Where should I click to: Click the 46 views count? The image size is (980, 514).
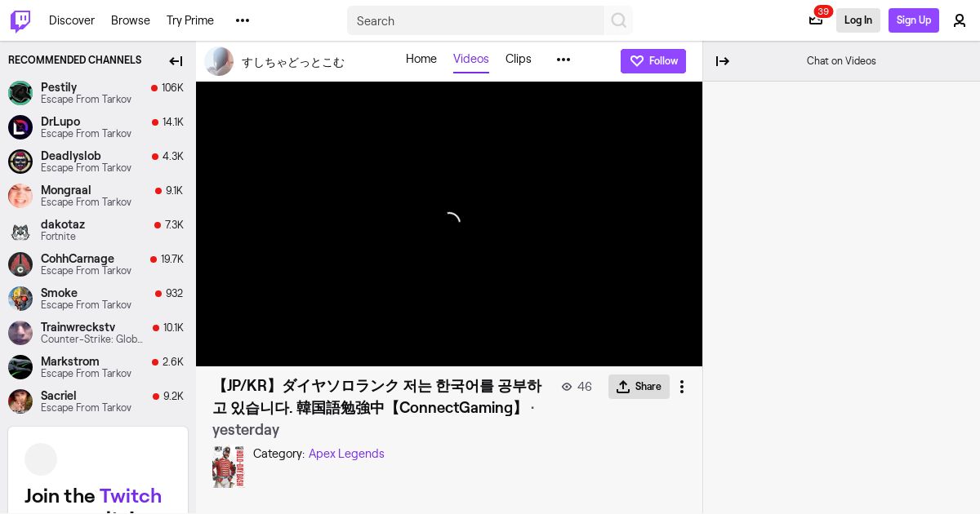point(577,387)
